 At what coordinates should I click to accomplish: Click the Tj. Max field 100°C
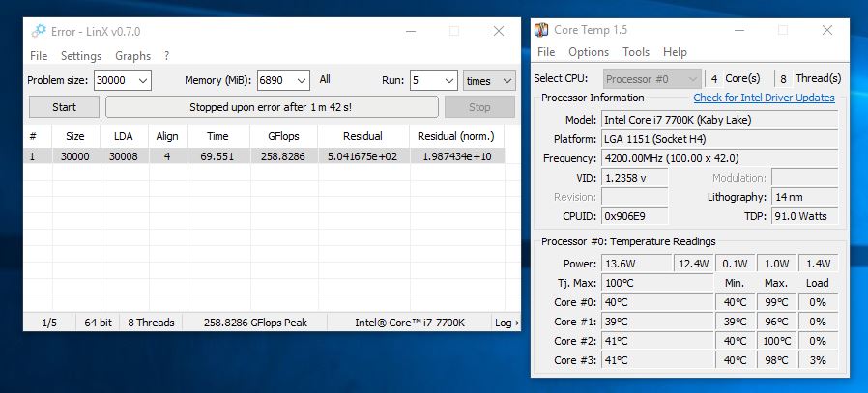click(x=657, y=283)
